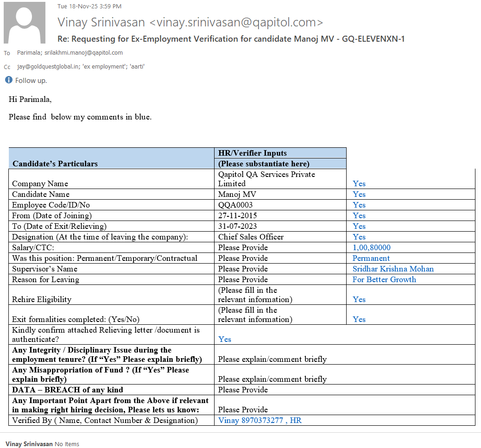The height and width of the screenshot is (448, 481).
Task: Click 'DATA – BREACH of any kind' cell
Action: coord(112,390)
